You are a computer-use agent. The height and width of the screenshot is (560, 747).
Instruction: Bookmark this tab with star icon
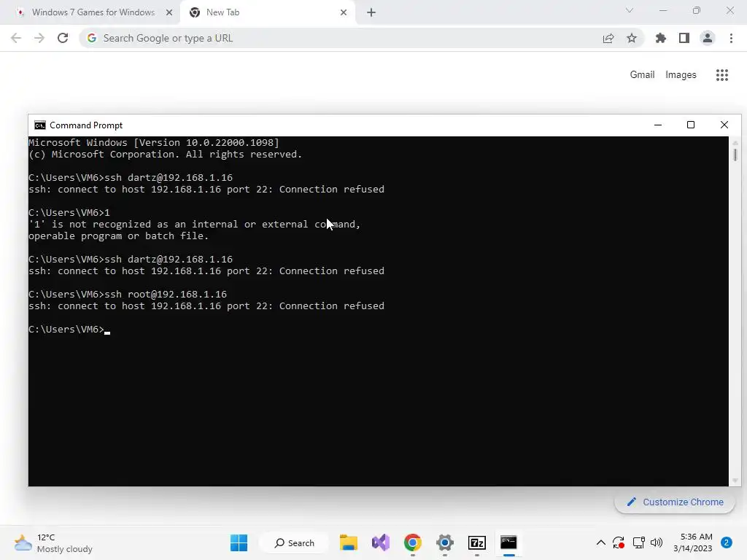pyautogui.click(x=632, y=38)
